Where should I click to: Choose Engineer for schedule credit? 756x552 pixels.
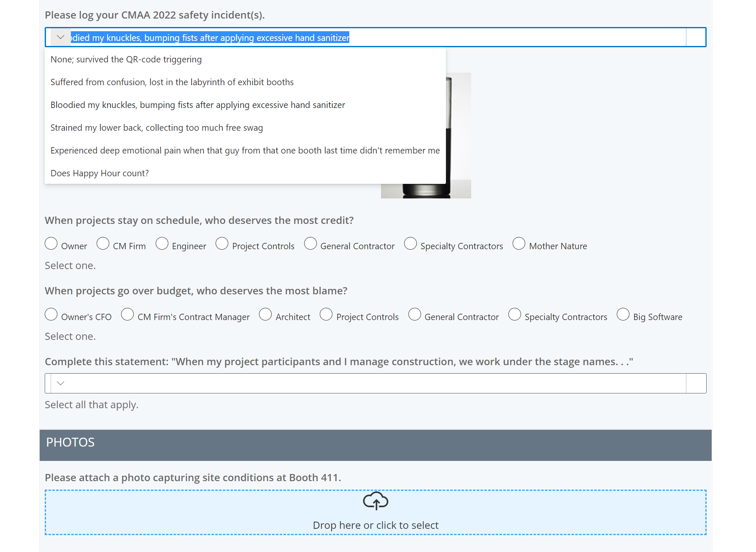[x=162, y=243]
